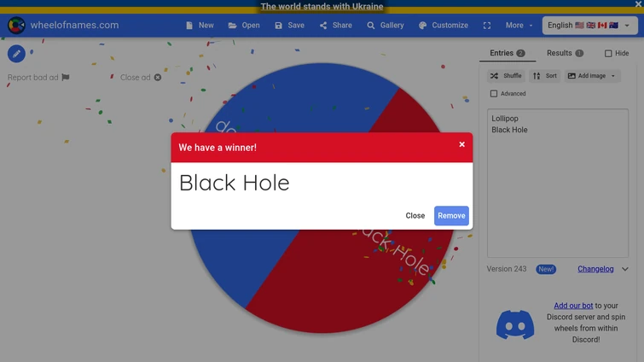This screenshot has height=362, width=644.
Task: Open the Customize menu
Action: click(x=444, y=26)
